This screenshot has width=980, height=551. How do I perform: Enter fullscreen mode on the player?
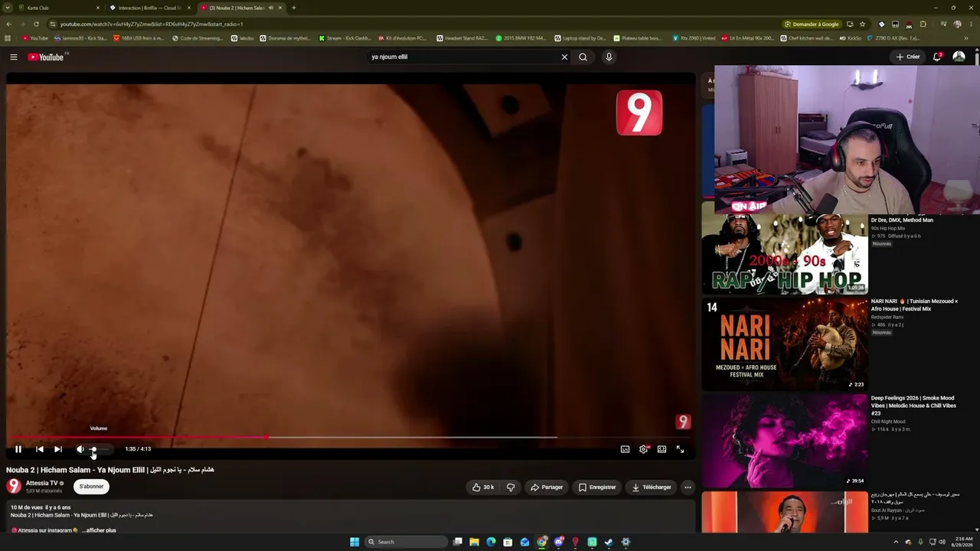pos(680,449)
